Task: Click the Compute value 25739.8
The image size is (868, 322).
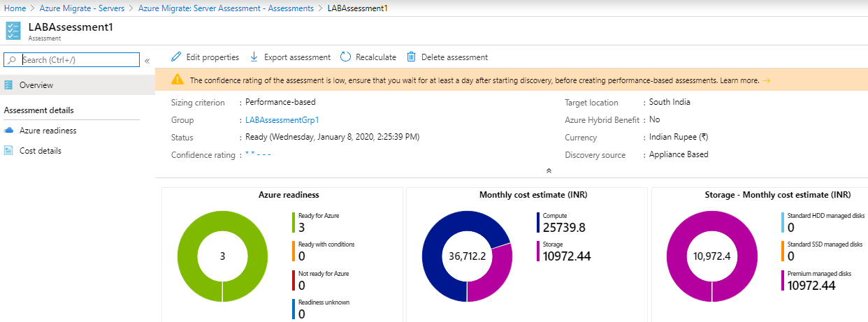Action: pyautogui.click(x=564, y=228)
